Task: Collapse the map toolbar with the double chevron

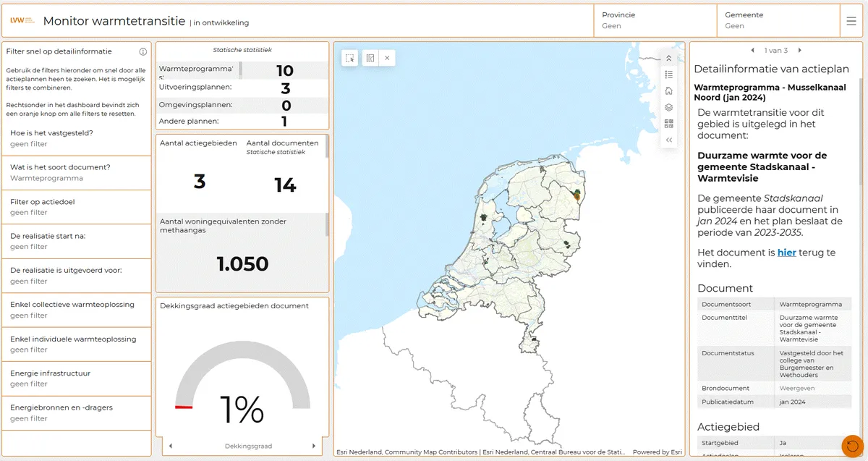Action: [668, 139]
